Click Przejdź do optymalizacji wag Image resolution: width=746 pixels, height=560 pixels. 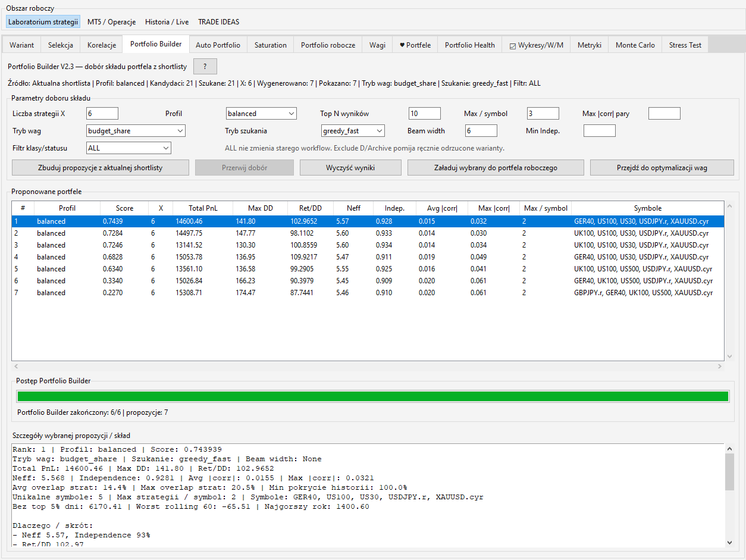pos(662,168)
